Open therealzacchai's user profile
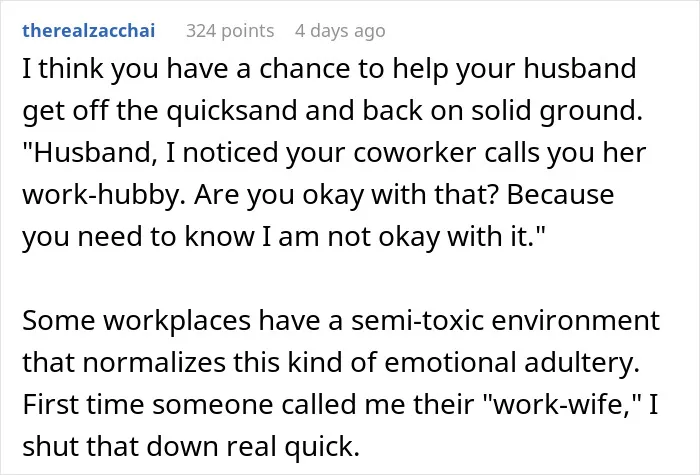This screenshot has height=475, width=700. (x=89, y=31)
